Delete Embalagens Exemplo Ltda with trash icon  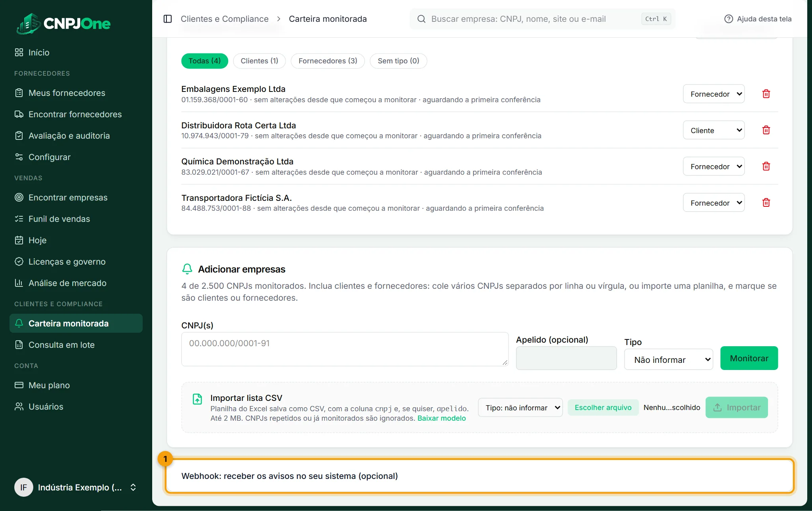coord(766,94)
